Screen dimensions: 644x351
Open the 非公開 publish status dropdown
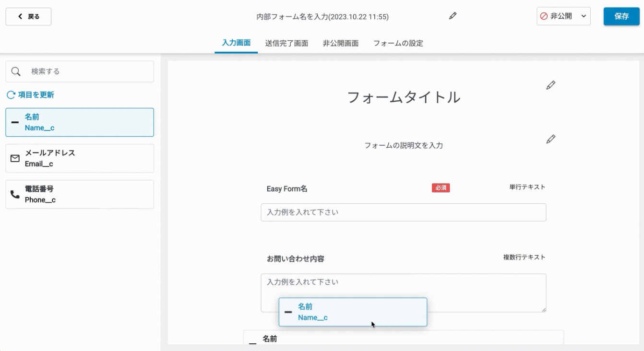coord(563,16)
